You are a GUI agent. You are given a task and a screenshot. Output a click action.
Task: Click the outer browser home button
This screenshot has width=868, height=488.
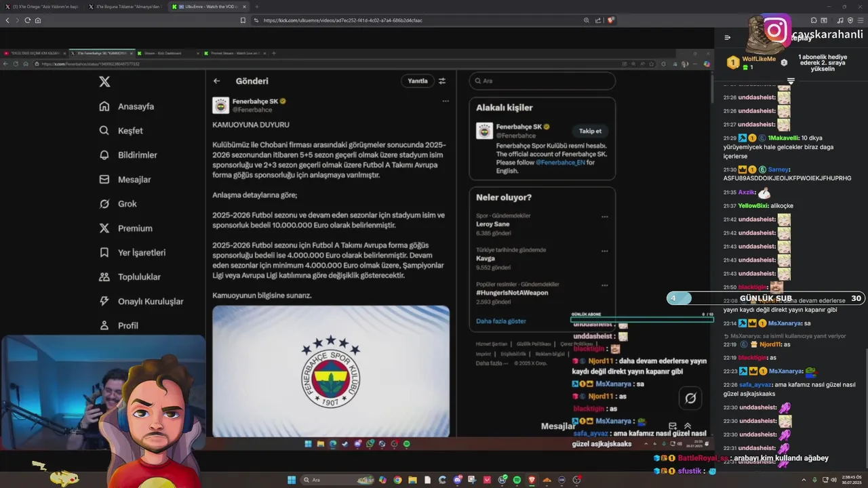[x=38, y=20]
